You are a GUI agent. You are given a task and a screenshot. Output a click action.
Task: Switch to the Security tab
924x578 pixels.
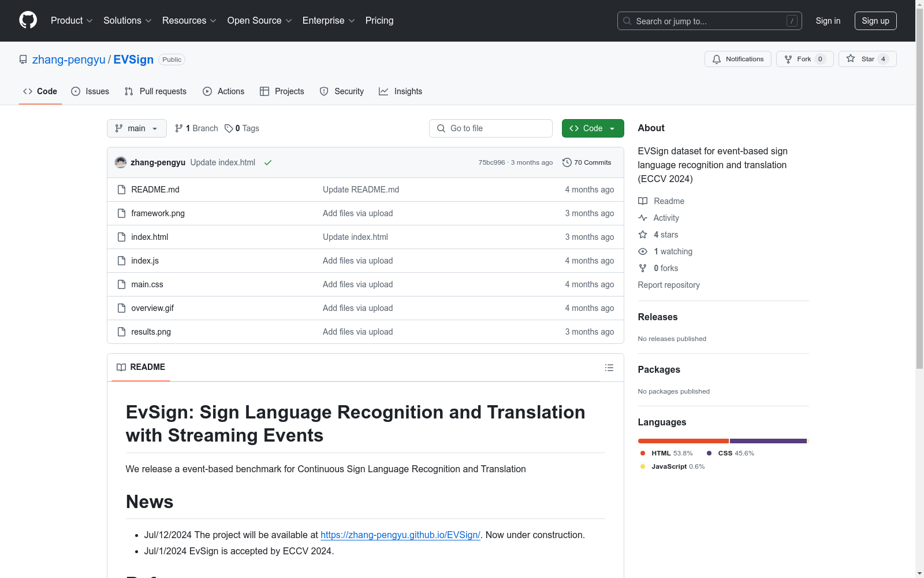coord(342,91)
